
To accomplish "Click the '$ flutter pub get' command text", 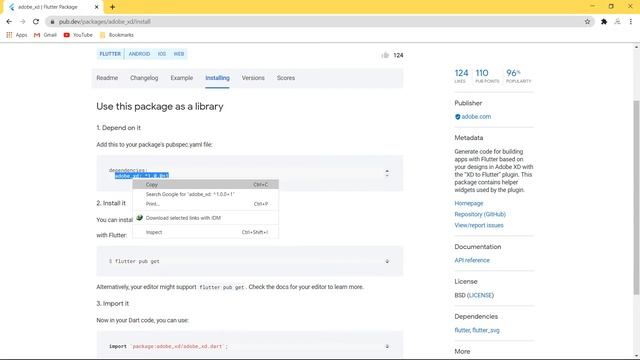I will coord(134,261).
